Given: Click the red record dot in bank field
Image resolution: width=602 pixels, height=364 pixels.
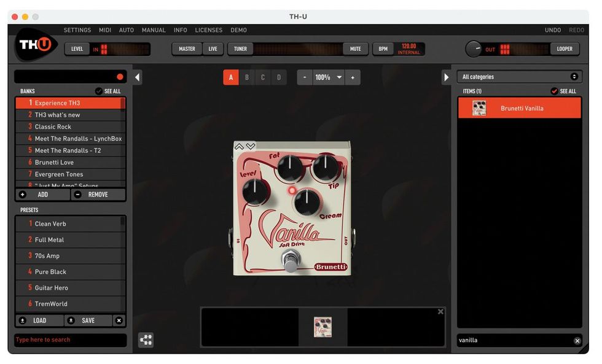Looking at the screenshot, I should (x=120, y=77).
